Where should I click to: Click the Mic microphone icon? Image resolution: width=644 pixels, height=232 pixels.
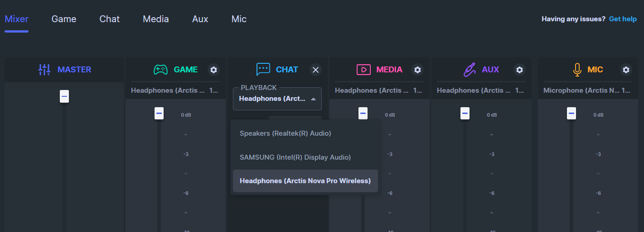point(577,70)
